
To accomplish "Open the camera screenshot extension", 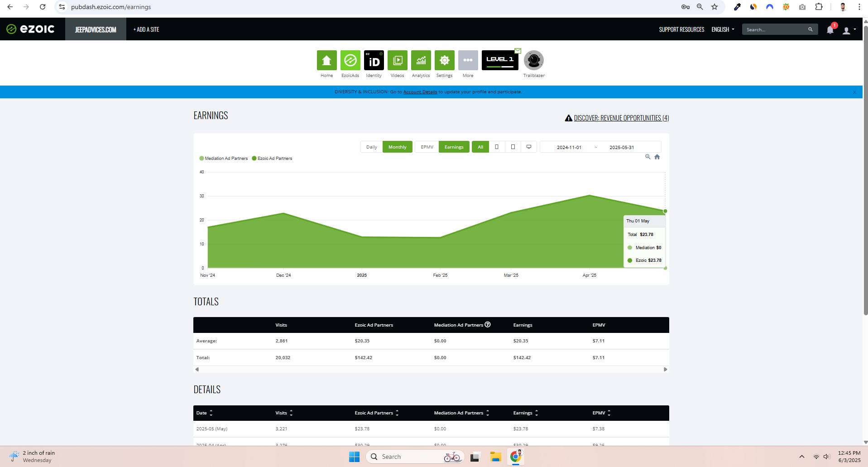I will tap(802, 7).
